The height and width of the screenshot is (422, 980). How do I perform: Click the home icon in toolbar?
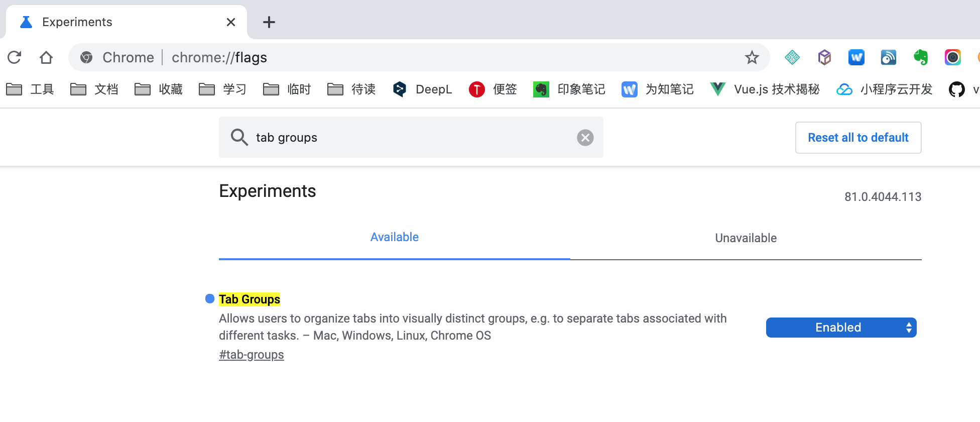pos(46,57)
